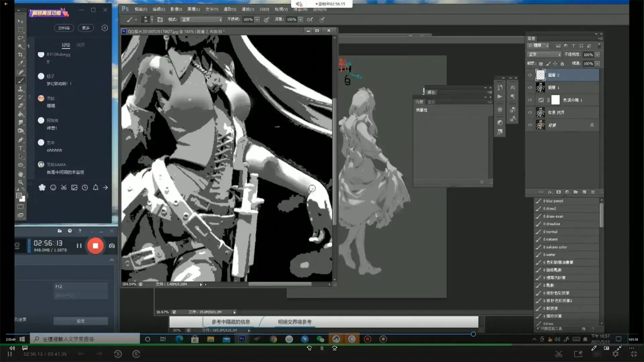The image size is (644, 362).
Task: Click the 资料库 button in chat panel
Action: [64, 28]
